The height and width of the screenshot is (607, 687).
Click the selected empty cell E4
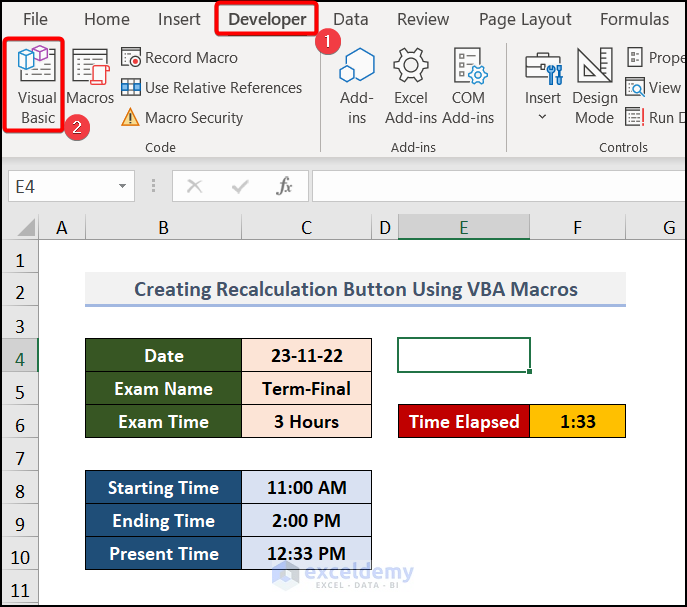coord(464,355)
